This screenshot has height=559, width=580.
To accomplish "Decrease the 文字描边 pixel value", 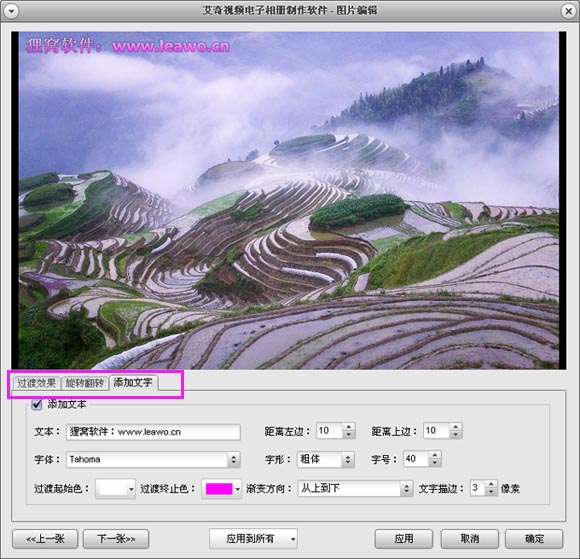I will (491, 492).
